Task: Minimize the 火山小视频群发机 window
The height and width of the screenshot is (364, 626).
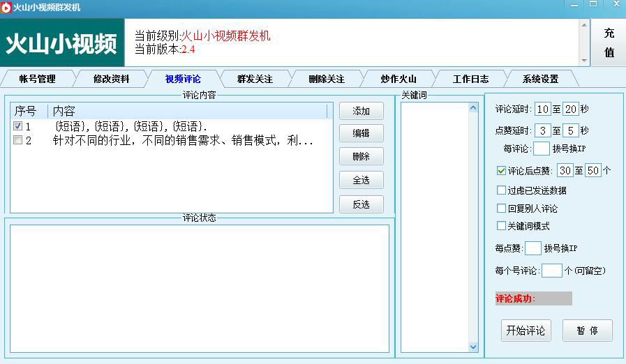Action: [x=574, y=4]
